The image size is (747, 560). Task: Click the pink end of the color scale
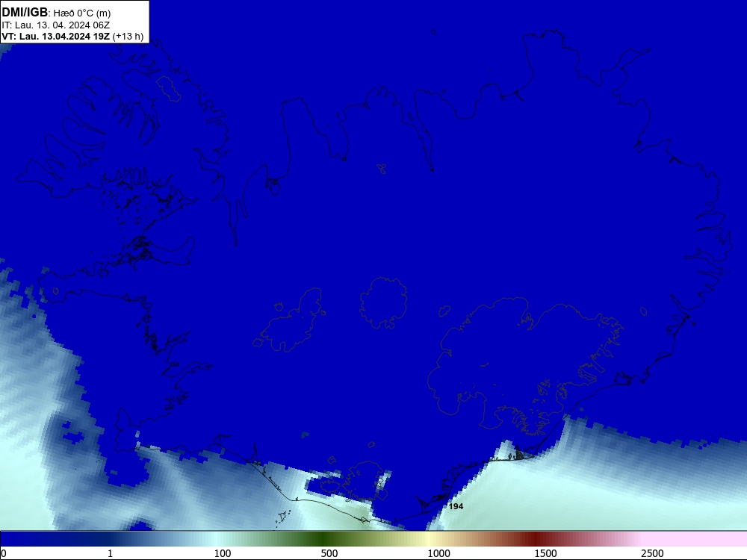(695, 539)
